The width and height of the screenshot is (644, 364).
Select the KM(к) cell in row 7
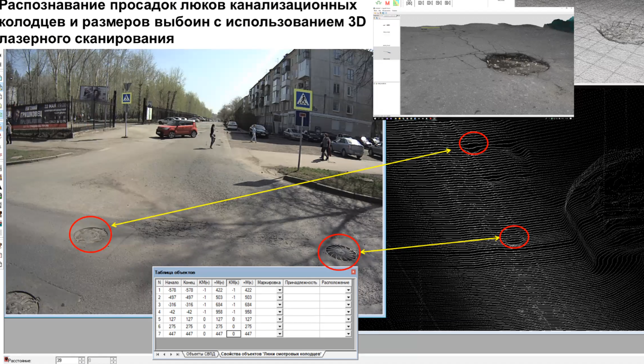233,334
